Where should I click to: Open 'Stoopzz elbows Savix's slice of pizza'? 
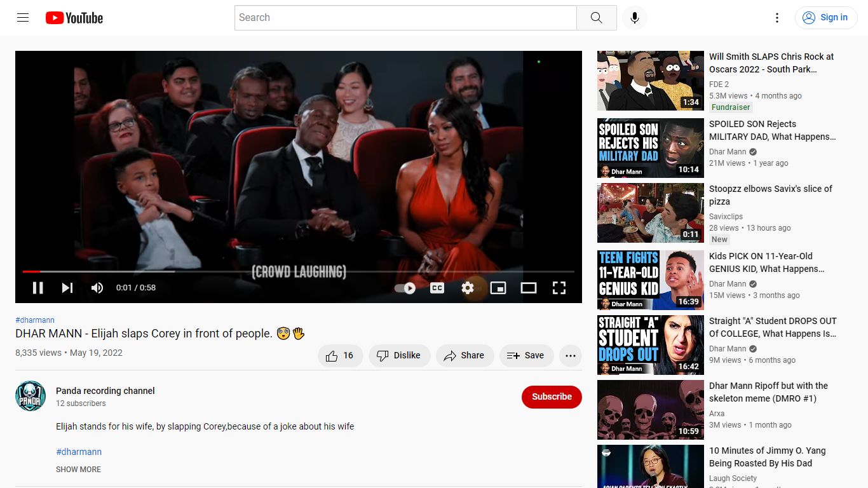771,195
